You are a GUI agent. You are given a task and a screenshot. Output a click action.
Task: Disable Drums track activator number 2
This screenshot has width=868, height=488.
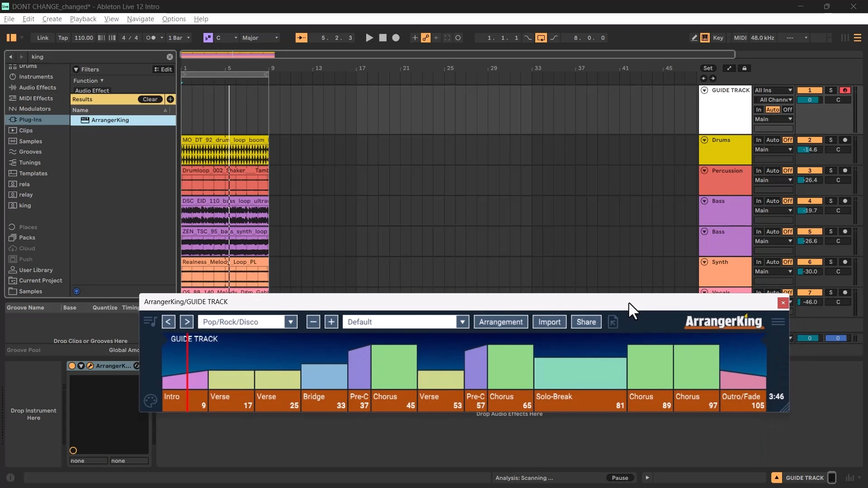pyautogui.click(x=810, y=140)
